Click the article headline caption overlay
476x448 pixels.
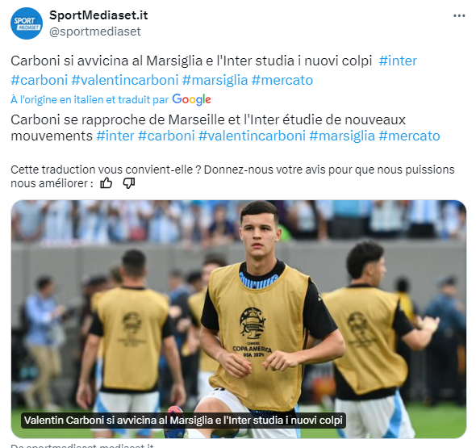[183, 421]
